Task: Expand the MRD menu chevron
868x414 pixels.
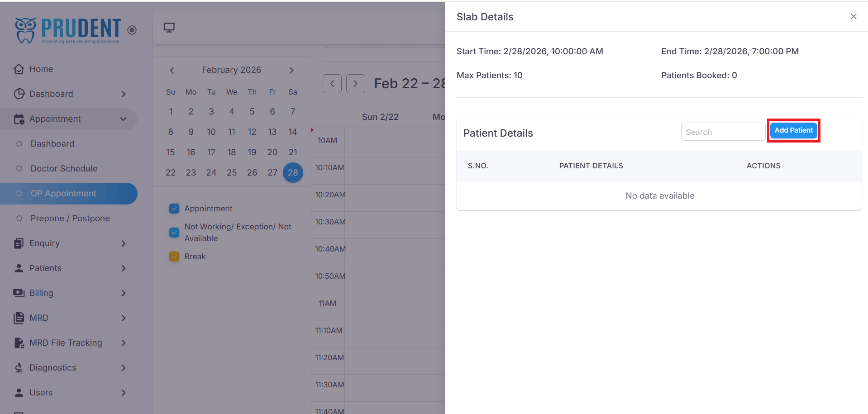Action: (124, 318)
